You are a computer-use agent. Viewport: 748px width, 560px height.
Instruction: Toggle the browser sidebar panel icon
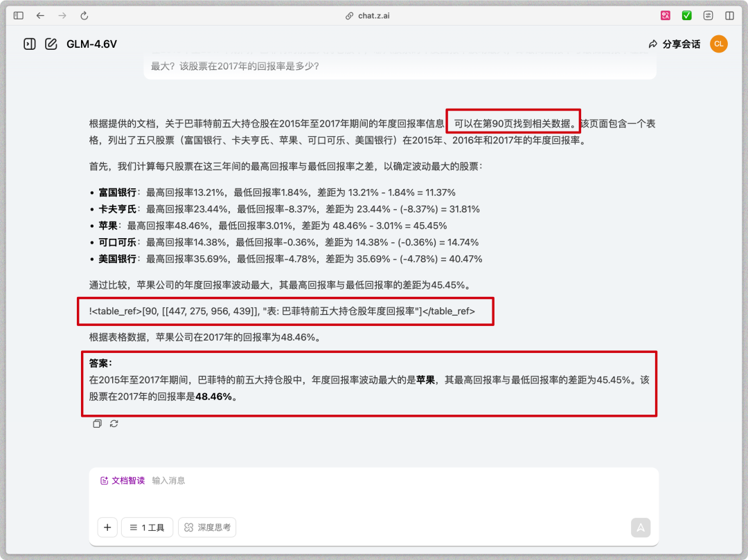(19, 15)
